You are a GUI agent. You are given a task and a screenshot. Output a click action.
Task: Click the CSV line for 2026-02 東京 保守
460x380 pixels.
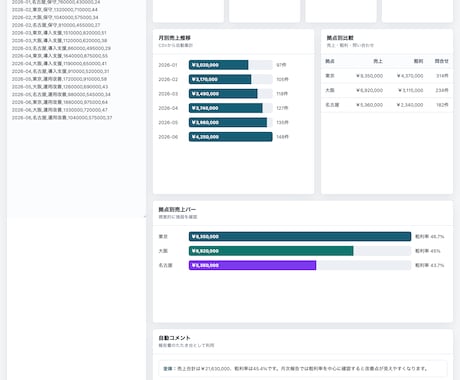(55, 10)
